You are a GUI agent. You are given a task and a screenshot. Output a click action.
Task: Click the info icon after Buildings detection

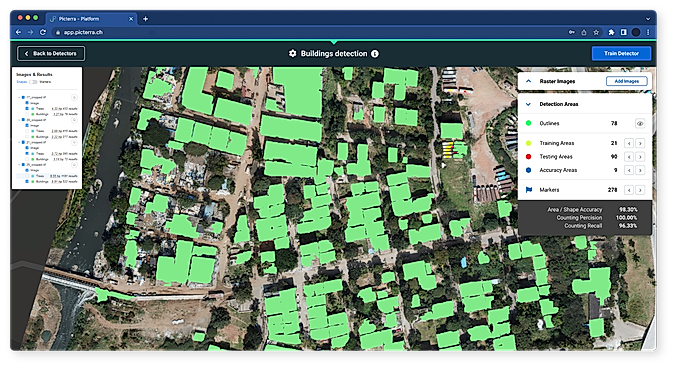pyautogui.click(x=375, y=53)
